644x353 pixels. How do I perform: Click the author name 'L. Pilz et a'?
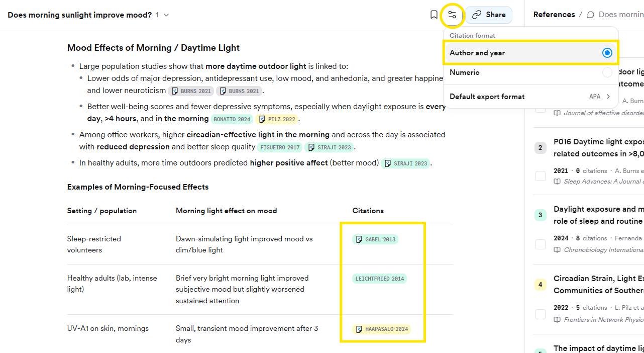click(629, 308)
